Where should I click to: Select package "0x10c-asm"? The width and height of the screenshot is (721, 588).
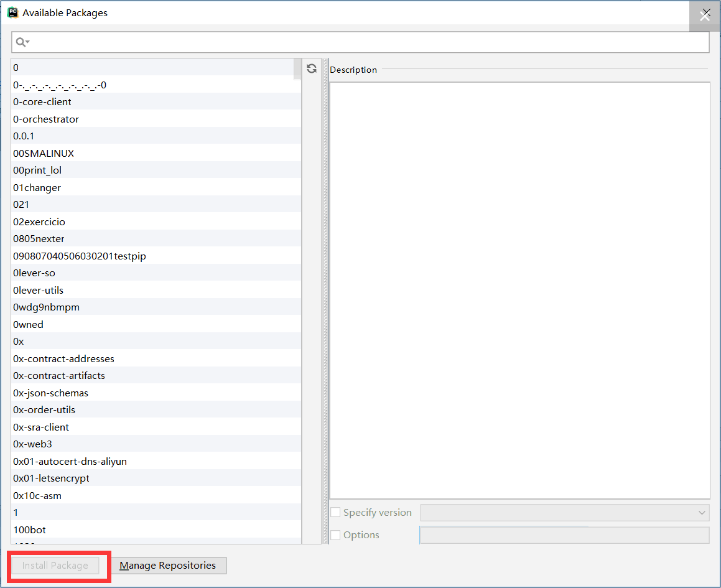[x=156, y=495]
